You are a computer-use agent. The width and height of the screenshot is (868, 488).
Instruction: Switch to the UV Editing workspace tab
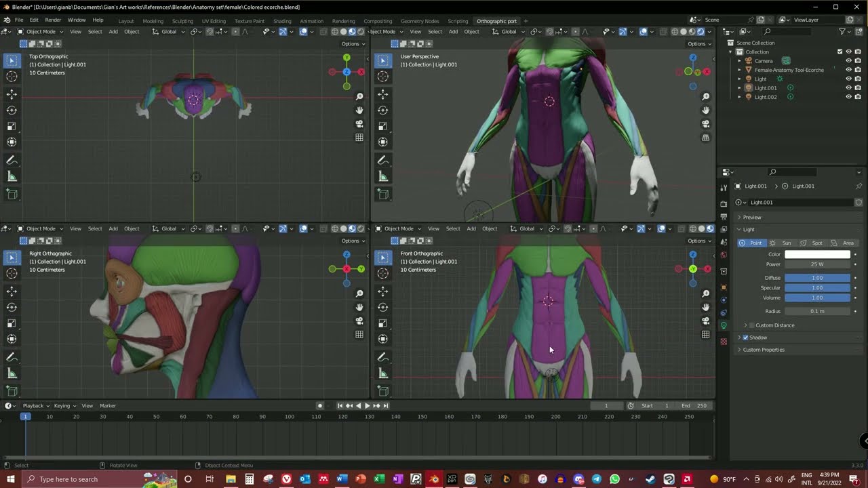pyautogui.click(x=214, y=21)
